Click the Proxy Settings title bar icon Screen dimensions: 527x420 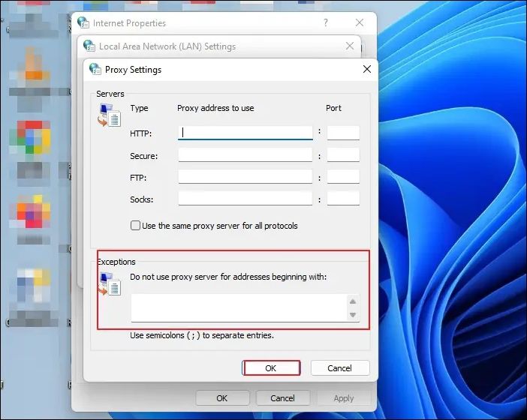click(95, 69)
